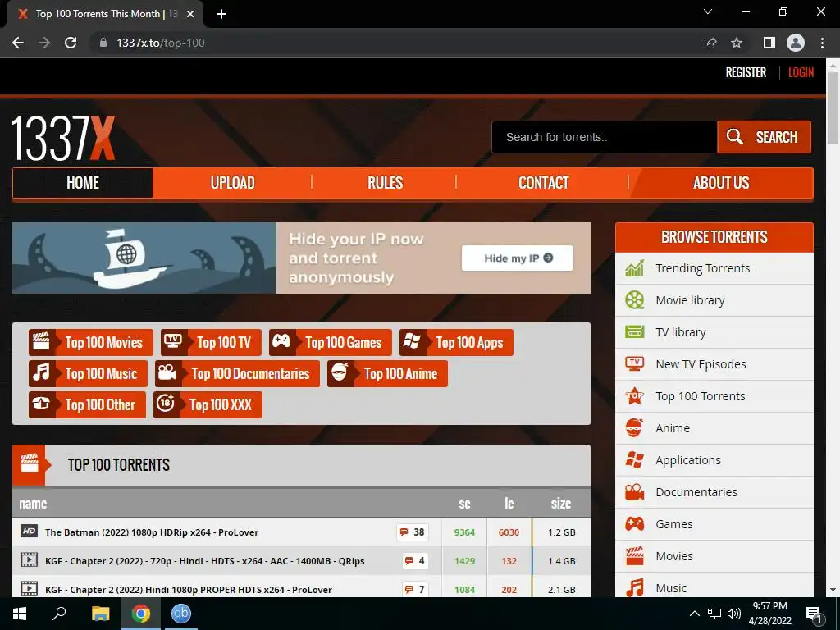Click the Applications windows-flag icon in sidebar

(634, 460)
